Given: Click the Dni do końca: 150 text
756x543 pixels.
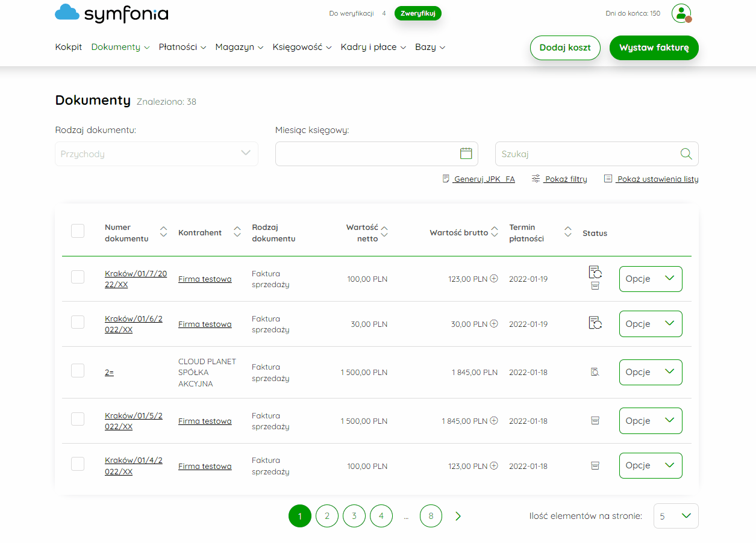Looking at the screenshot, I should point(633,13).
